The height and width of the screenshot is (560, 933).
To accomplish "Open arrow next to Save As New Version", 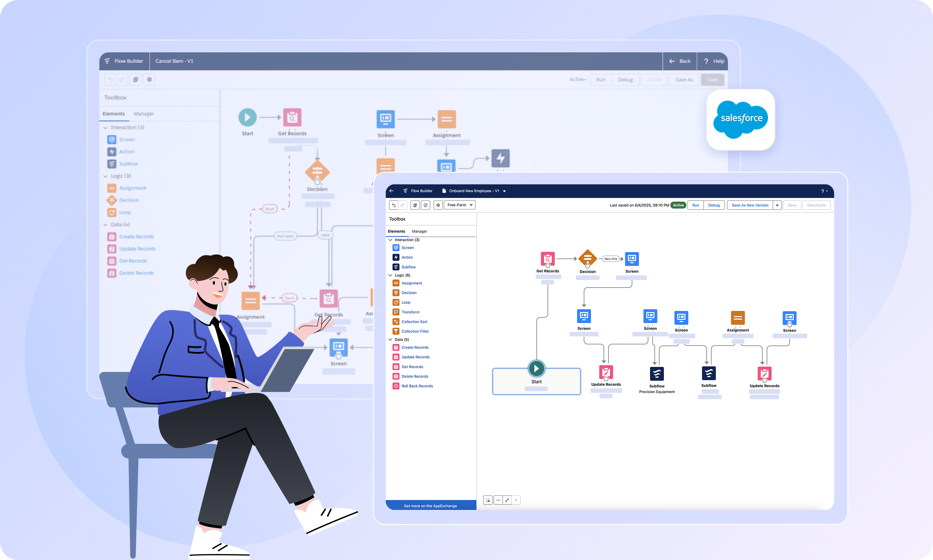I will click(777, 205).
